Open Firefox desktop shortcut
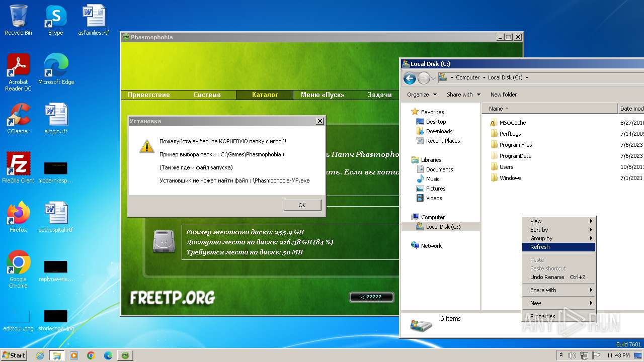Screen dimensions: 644x362 pyautogui.click(x=18, y=217)
